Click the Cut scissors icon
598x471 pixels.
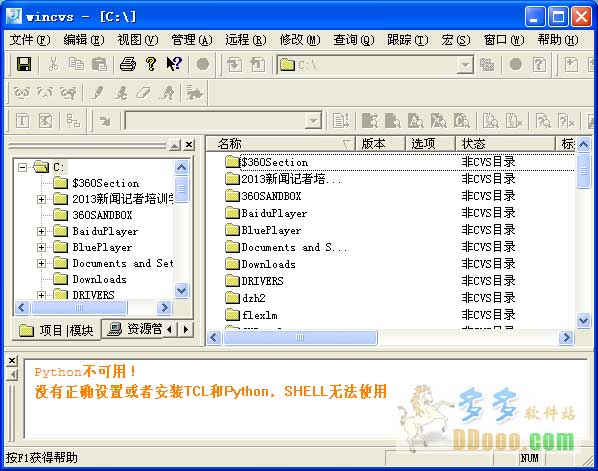(53, 64)
